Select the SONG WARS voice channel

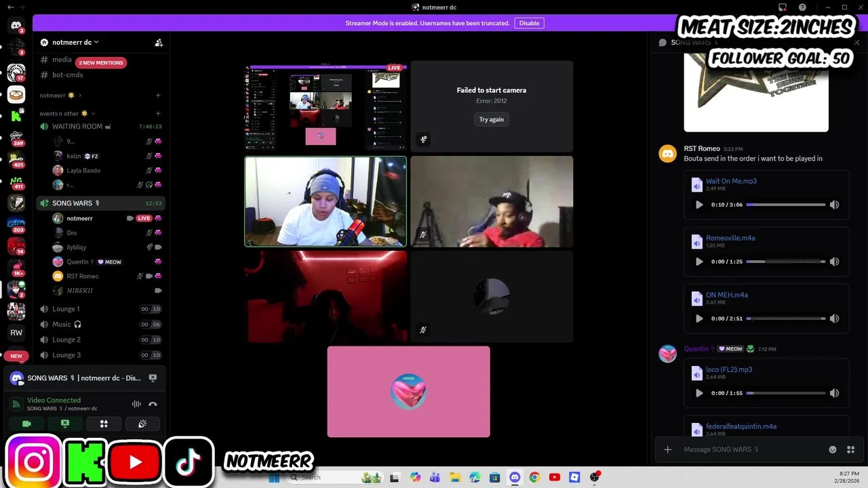click(101, 203)
